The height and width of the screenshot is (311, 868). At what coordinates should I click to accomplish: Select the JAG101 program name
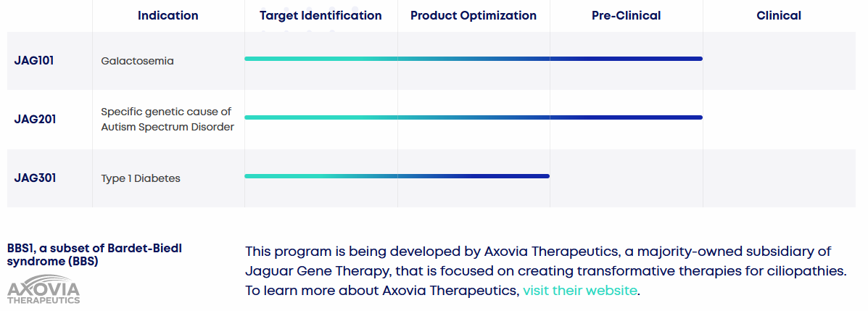[34, 61]
